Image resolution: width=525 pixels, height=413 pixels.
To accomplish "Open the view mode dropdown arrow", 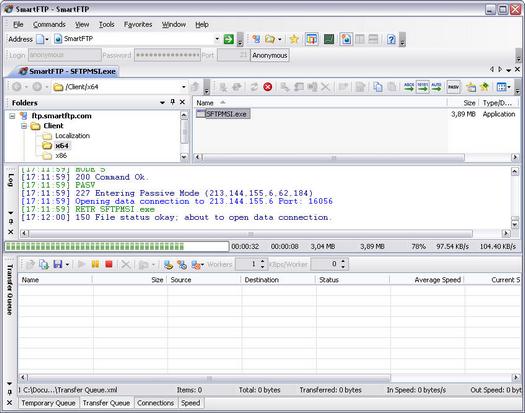I will pyautogui.click(x=509, y=87).
